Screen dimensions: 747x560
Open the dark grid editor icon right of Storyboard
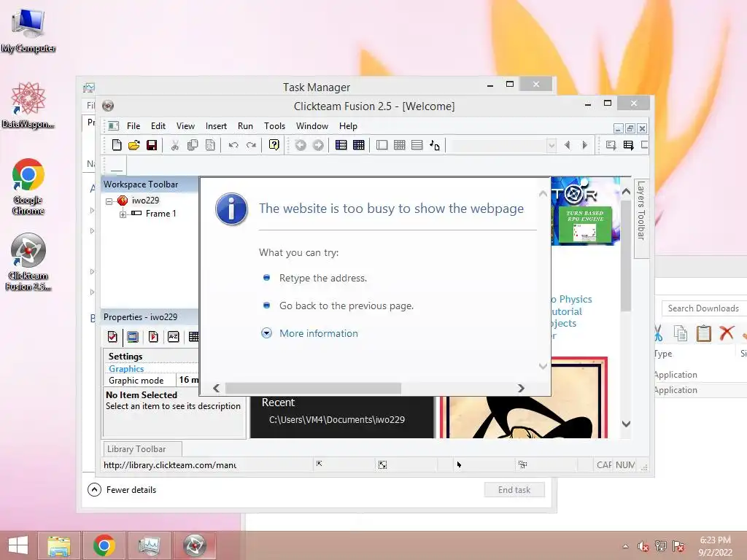coord(359,145)
